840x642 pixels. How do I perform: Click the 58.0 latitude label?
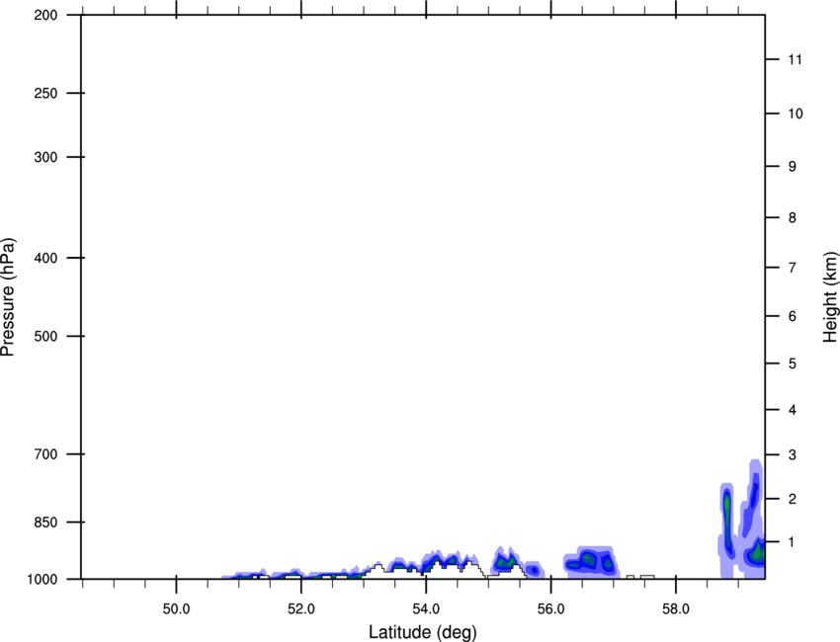click(676, 609)
